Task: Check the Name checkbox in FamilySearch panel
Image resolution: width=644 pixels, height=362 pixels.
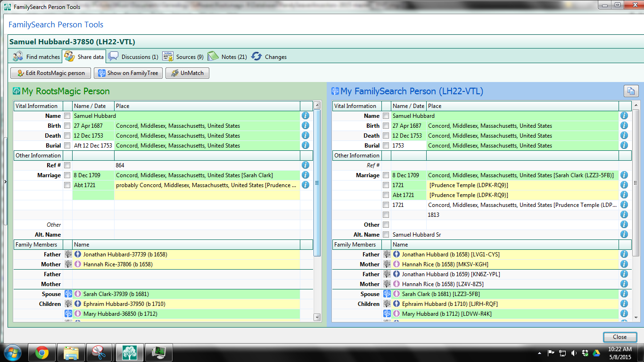Action: point(386,116)
